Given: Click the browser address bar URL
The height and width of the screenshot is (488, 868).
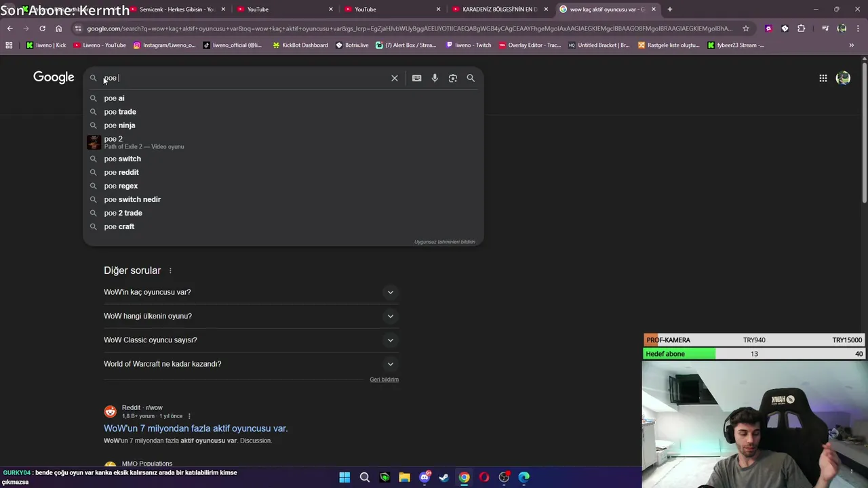Looking at the screenshot, I should coord(409,28).
